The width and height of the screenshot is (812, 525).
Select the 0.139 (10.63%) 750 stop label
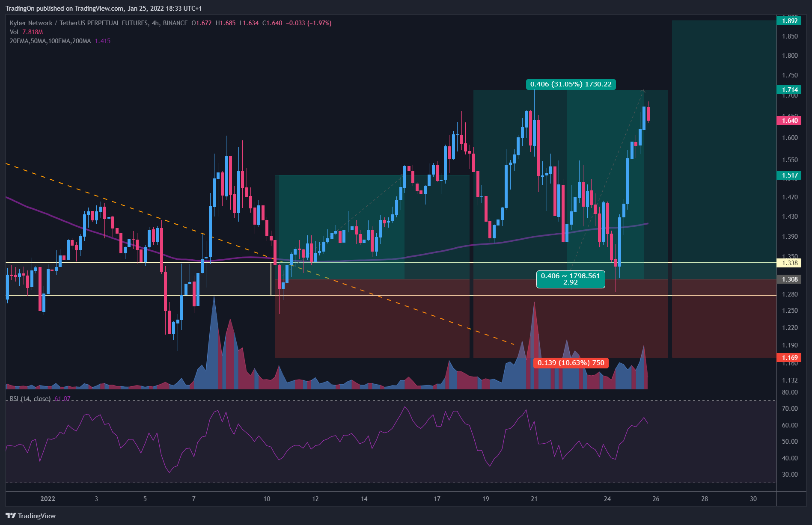571,363
